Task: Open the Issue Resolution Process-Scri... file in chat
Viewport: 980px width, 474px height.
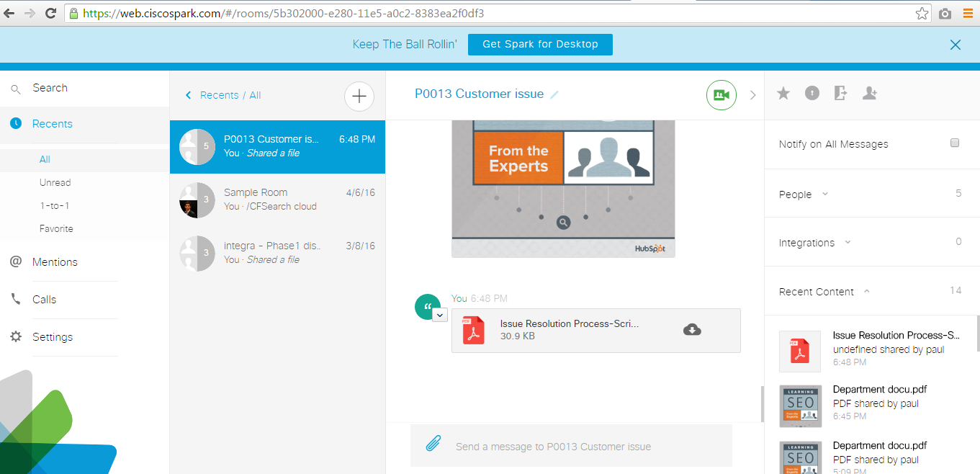Action: tap(595, 331)
